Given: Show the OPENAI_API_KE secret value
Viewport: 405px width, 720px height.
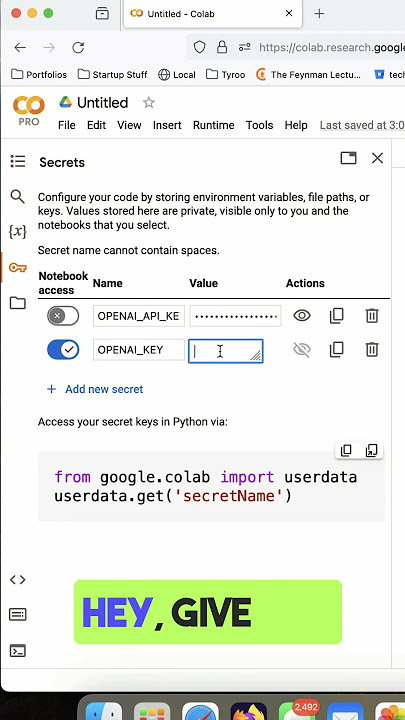Looking at the screenshot, I should click(302, 315).
